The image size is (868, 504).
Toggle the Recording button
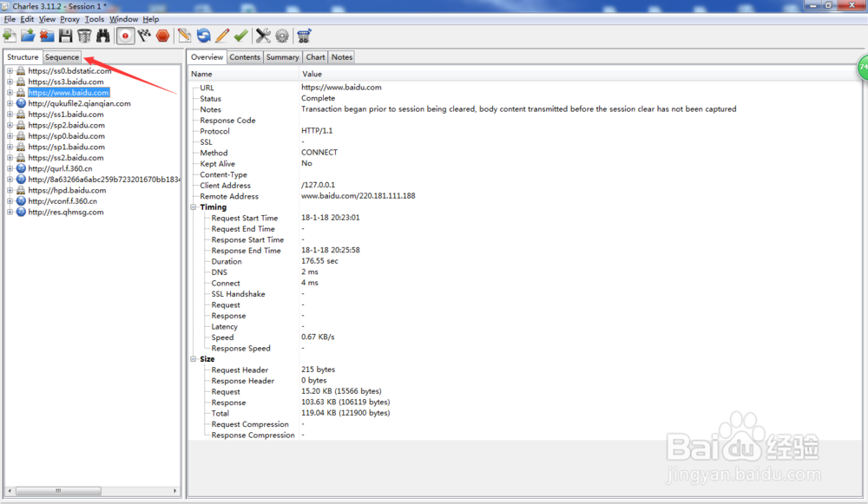(x=125, y=36)
